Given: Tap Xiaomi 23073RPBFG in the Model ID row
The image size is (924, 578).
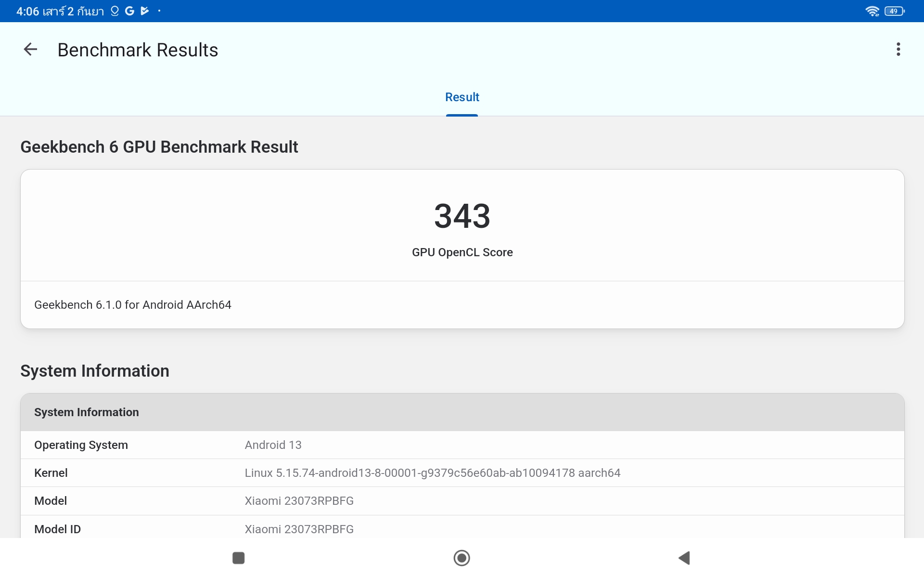Looking at the screenshot, I should (299, 529).
